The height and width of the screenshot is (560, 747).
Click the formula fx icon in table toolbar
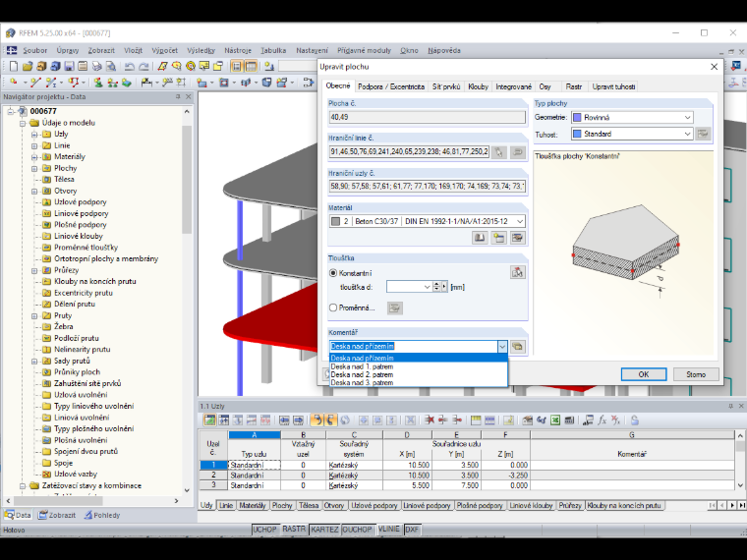coord(602,420)
